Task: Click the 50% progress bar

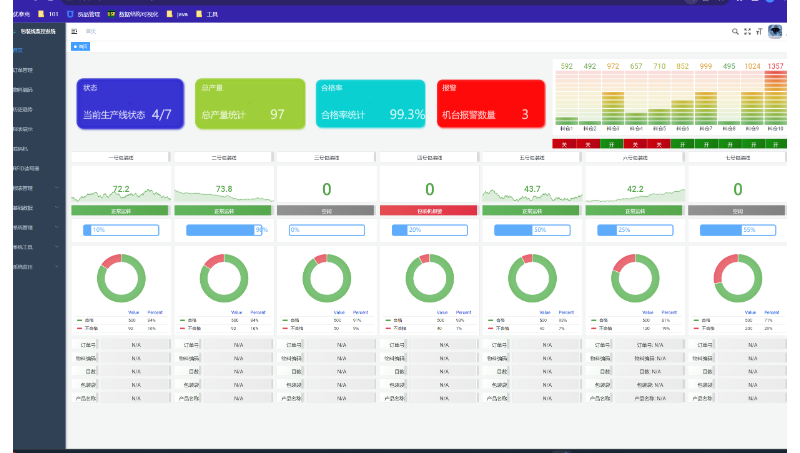Action: click(x=532, y=230)
